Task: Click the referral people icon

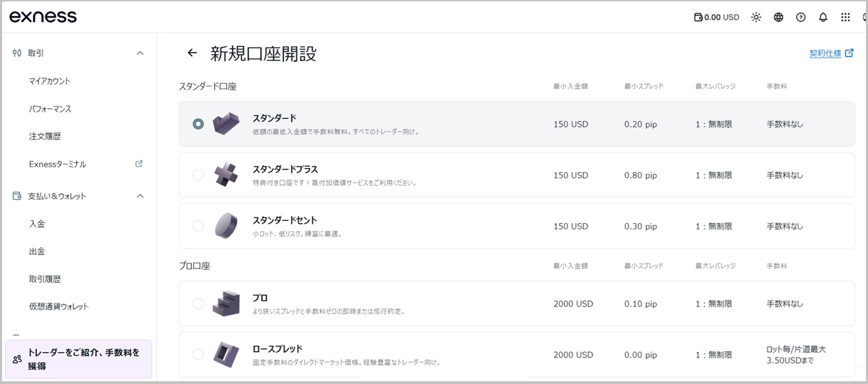Action: click(x=17, y=360)
